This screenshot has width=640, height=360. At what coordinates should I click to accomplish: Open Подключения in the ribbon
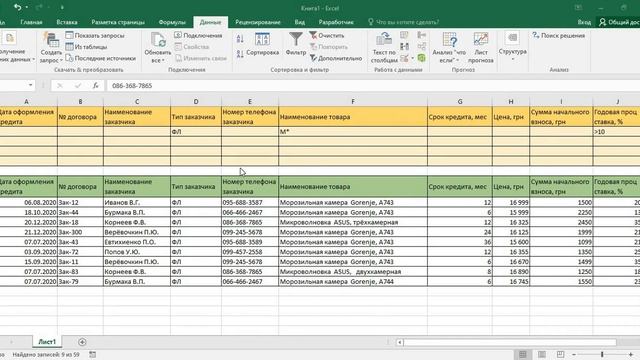point(198,36)
